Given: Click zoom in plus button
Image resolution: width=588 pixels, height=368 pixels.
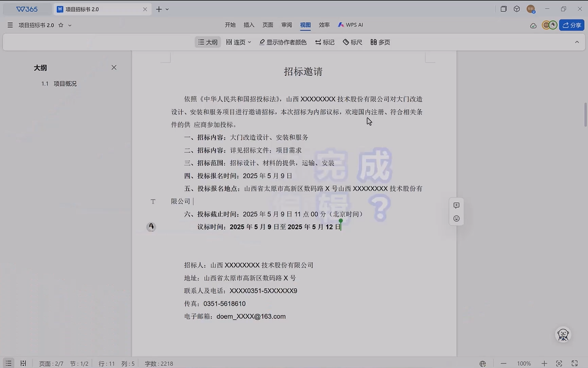Looking at the screenshot, I should click(x=544, y=363).
